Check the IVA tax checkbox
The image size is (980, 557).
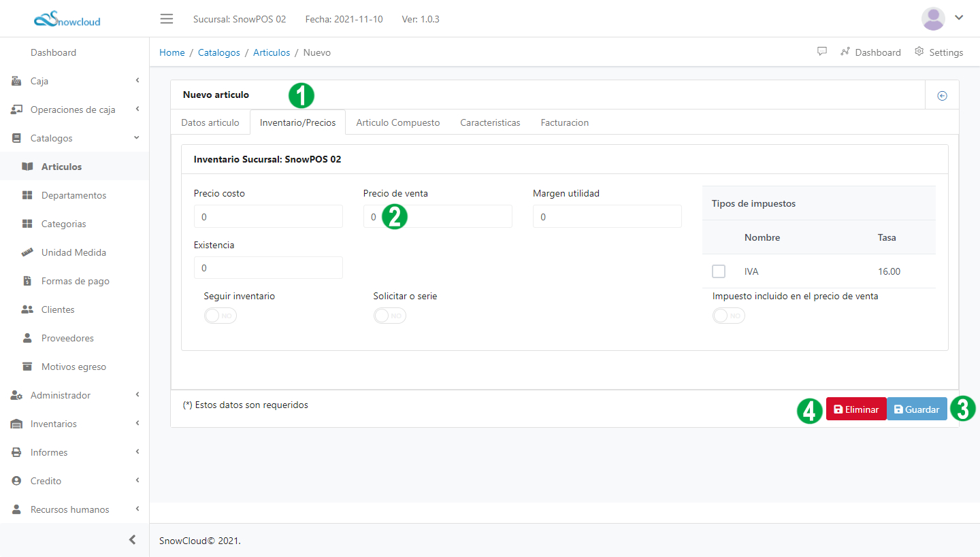pos(719,271)
